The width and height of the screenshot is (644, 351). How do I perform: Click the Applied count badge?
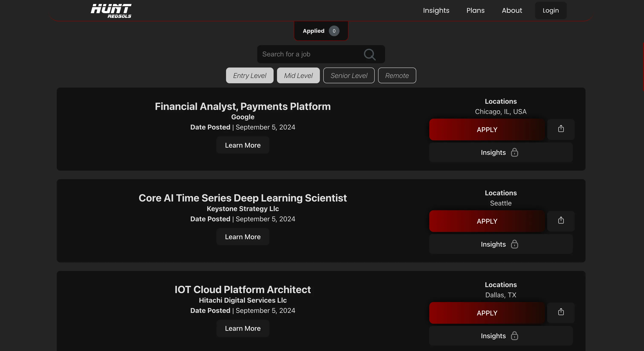334,31
